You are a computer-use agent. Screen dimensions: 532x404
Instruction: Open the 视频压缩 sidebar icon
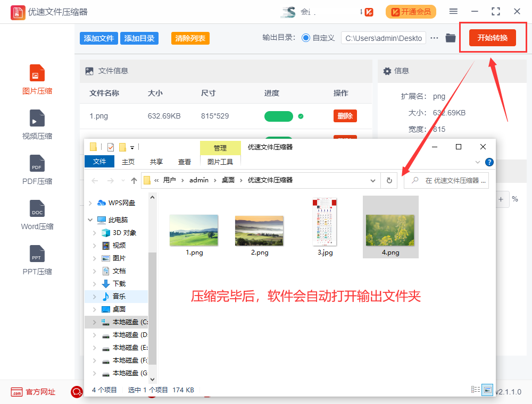pos(37,118)
